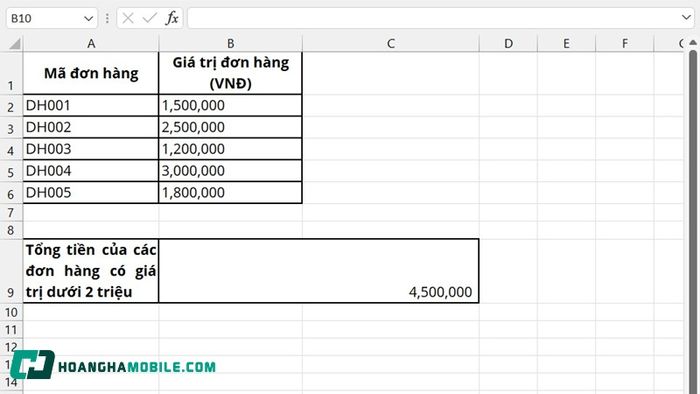Select column F header
This screenshot has width=700, height=394.
(625, 43)
